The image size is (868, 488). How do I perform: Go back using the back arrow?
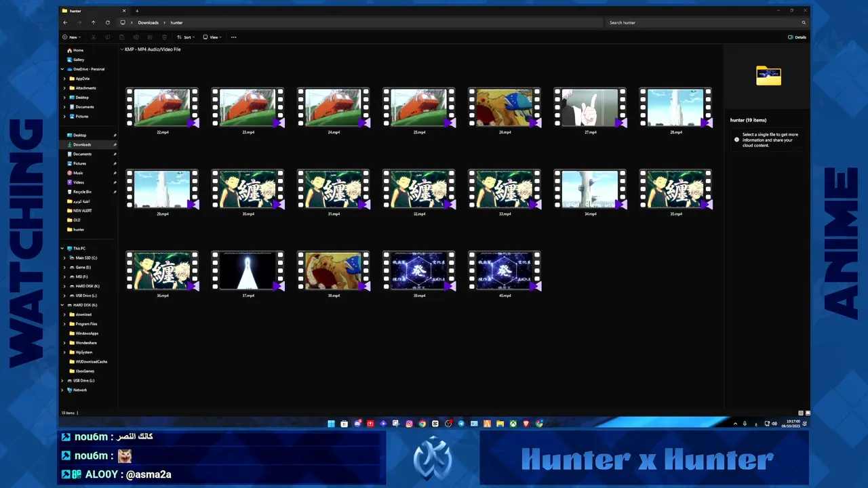coord(65,22)
